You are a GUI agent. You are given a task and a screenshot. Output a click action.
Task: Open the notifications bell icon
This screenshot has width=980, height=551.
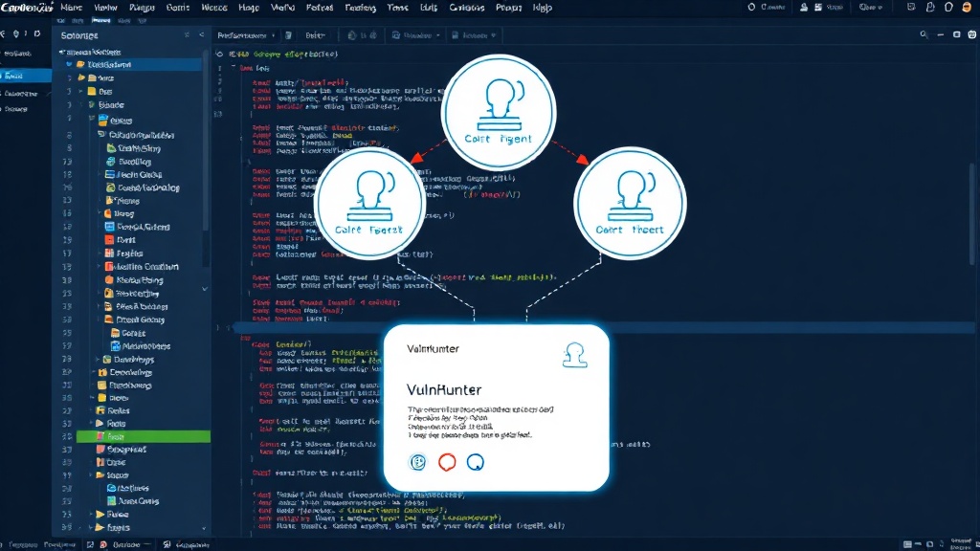(x=930, y=8)
